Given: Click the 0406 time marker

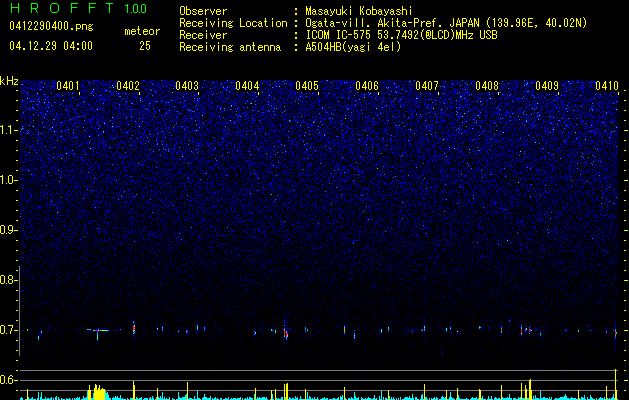Looking at the screenshot, I should click(x=367, y=85).
